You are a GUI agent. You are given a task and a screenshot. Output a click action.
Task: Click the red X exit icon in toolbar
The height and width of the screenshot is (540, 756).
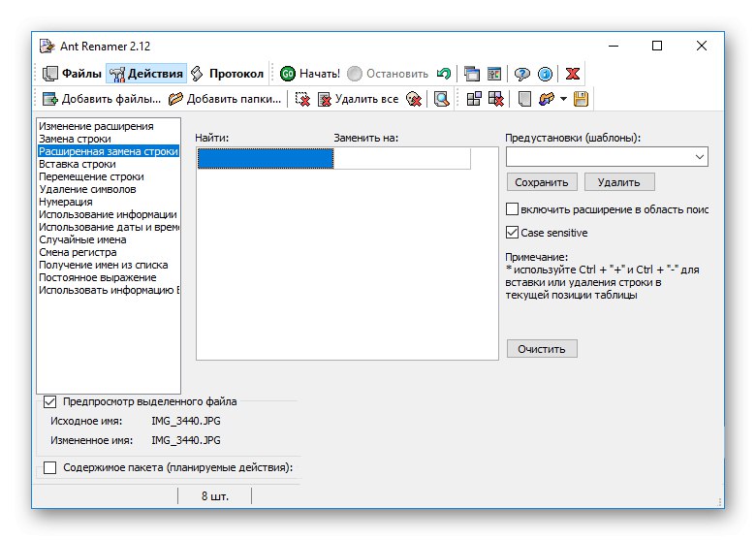click(573, 74)
